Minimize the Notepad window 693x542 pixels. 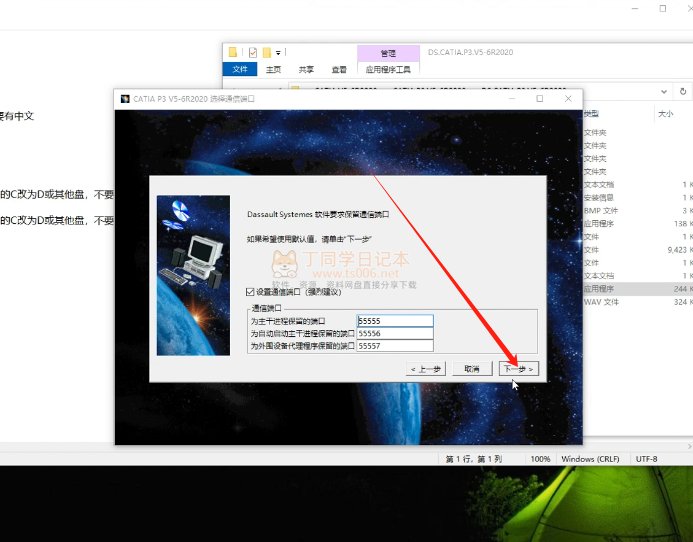635,8
